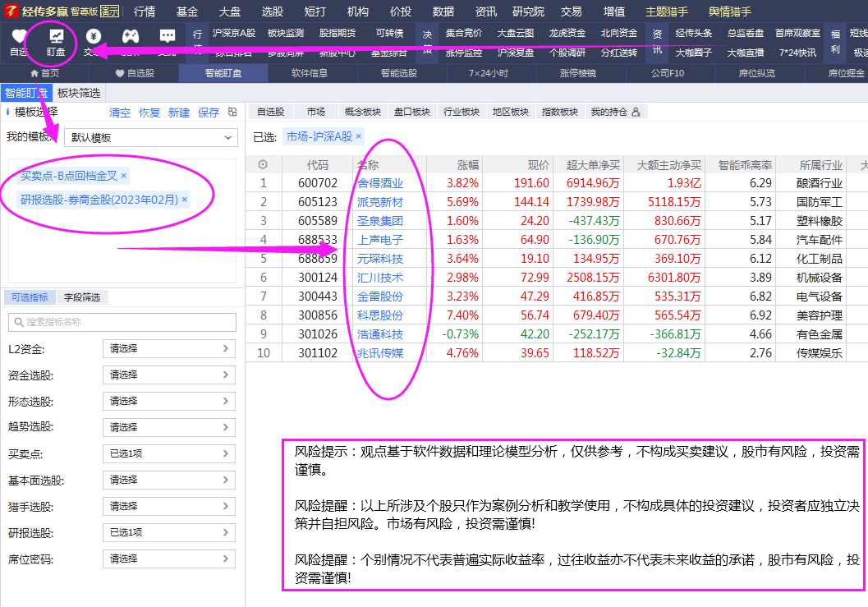The image size is (868, 607).
Task: Open the 舆情猎手 menu
Action: click(x=729, y=11)
